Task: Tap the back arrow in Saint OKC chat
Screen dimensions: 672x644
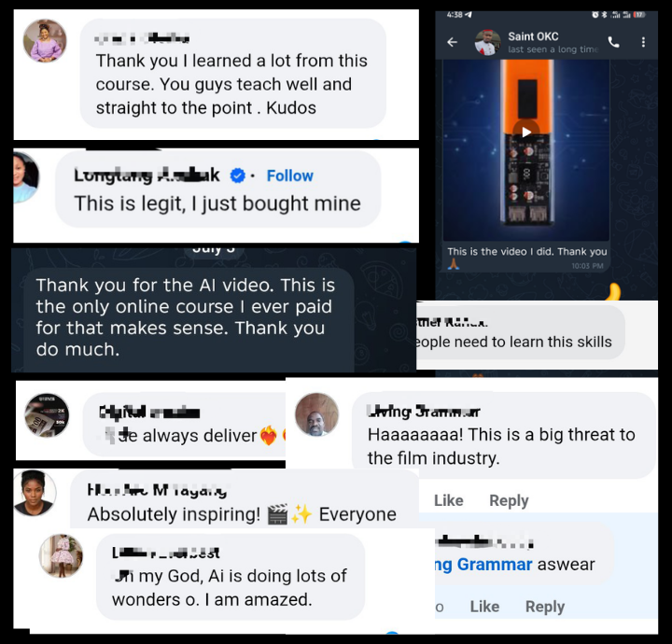Action: tap(452, 42)
